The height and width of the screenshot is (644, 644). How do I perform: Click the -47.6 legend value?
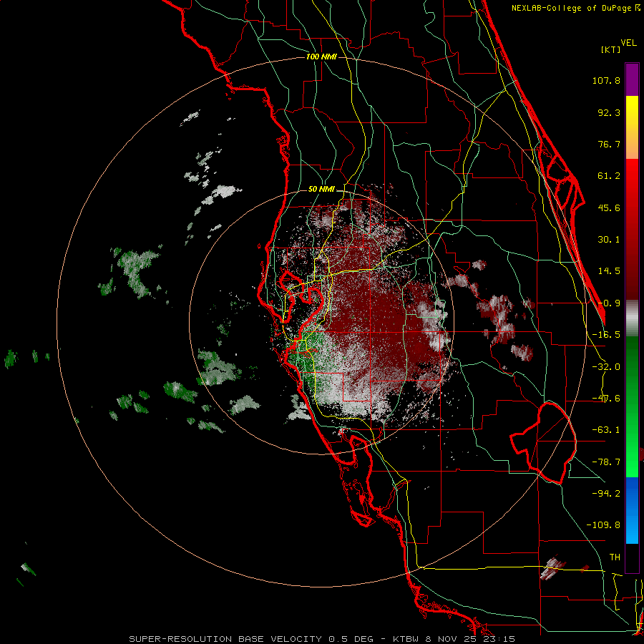(606, 399)
